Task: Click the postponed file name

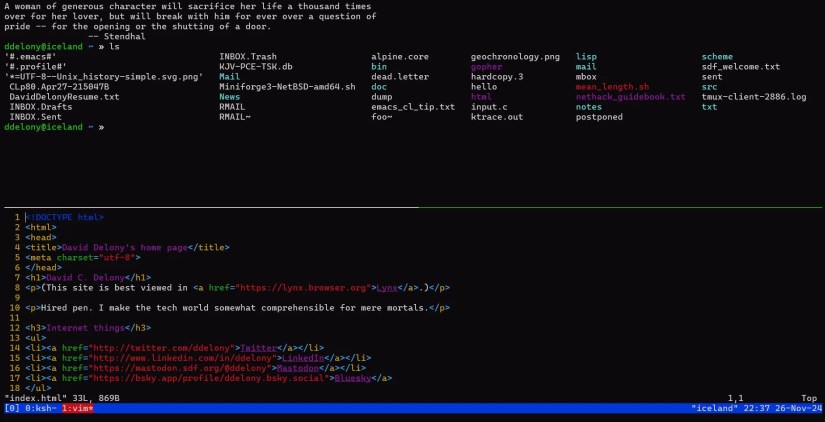Action: tap(599, 117)
